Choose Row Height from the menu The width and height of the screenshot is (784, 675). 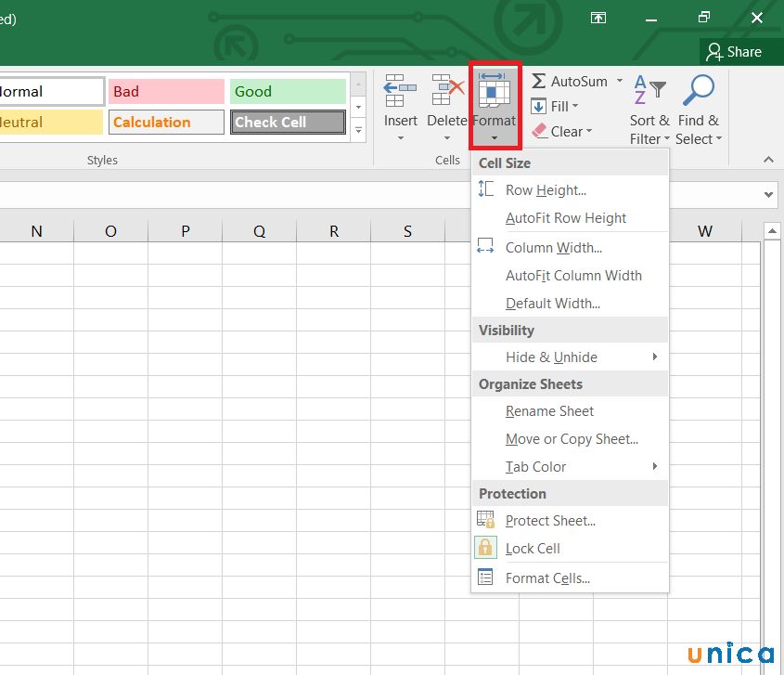click(546, 190)
